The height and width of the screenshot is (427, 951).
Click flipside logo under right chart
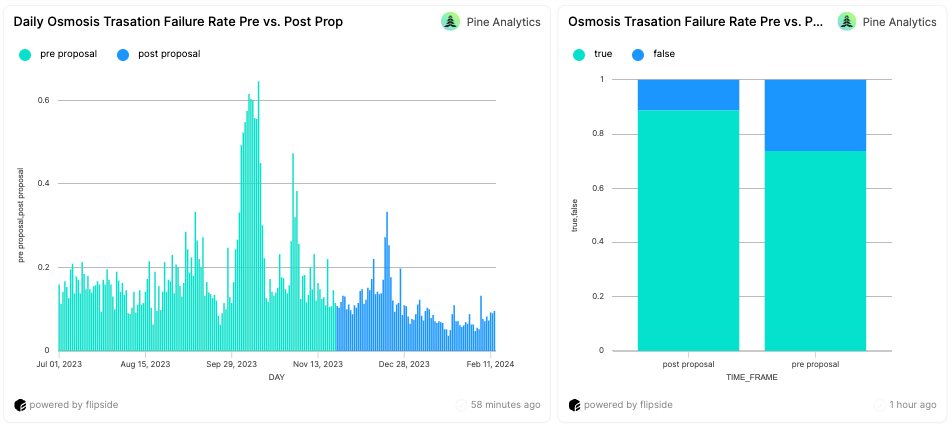coord(575,405)
